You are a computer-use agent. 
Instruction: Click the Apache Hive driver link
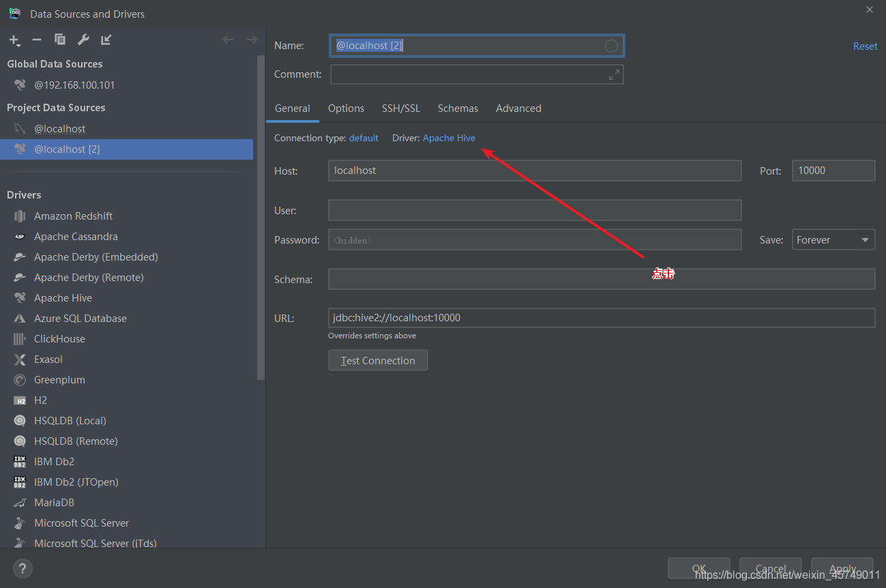point(449,138)
